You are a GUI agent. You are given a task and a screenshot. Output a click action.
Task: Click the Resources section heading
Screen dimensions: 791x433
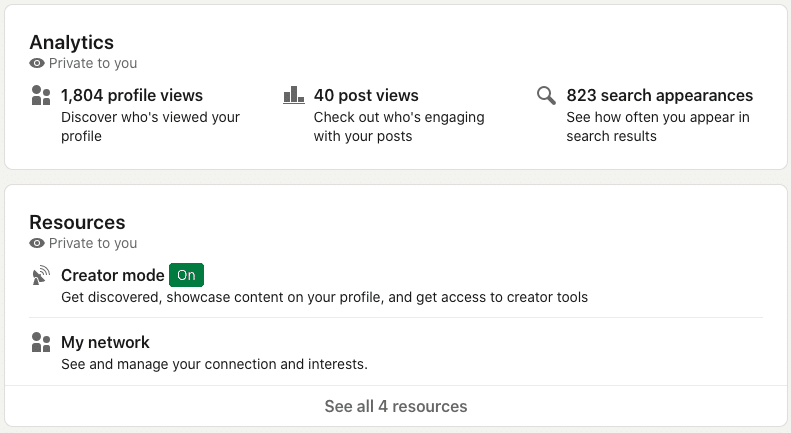(77, 223)
